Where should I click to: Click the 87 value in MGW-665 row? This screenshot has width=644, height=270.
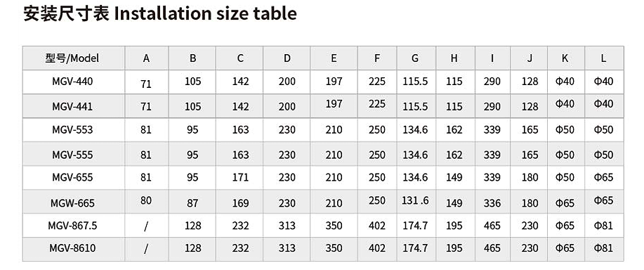192,203
